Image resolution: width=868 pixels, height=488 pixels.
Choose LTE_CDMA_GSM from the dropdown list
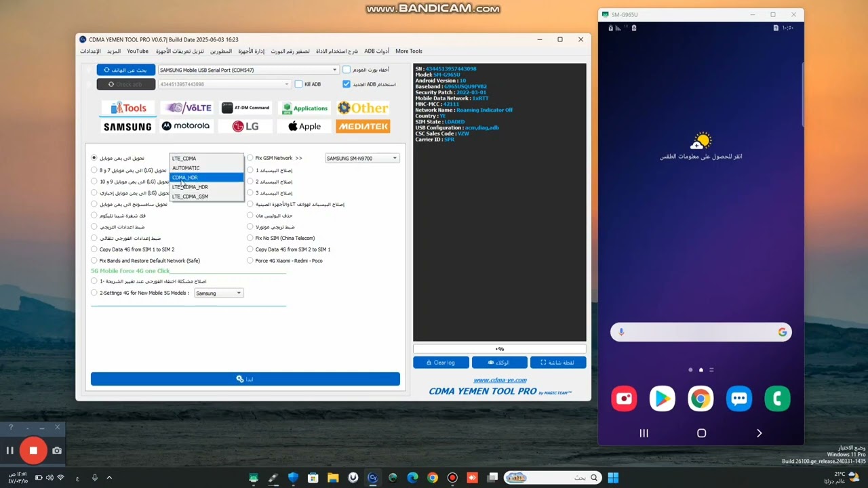click(206, 197)
